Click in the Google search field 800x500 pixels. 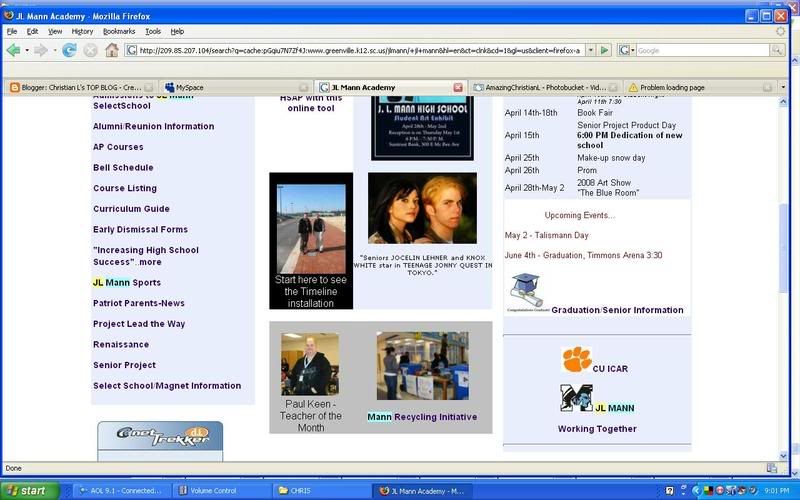click(x=703, y=50)
